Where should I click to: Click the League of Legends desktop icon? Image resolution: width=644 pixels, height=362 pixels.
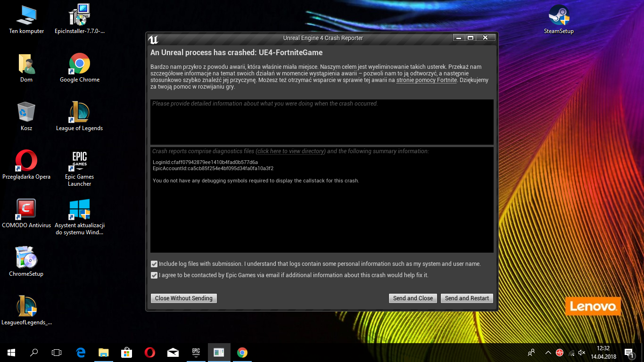pyautogui.click(x=79, y=113)
